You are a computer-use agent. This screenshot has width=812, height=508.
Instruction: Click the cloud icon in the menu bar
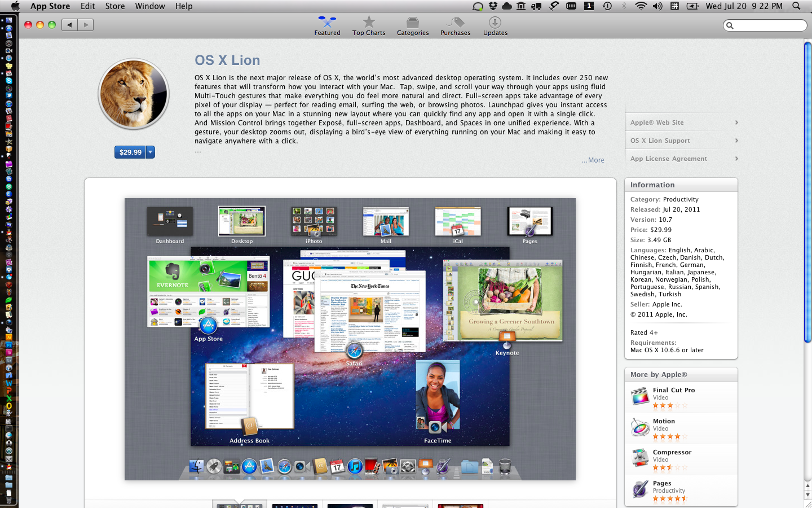[507, 6]
